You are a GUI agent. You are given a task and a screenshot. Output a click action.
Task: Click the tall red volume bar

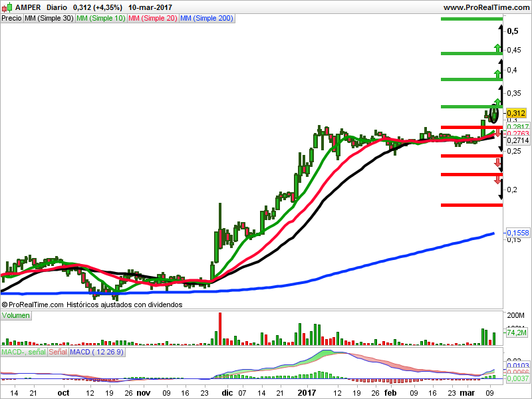pos(219,329)
